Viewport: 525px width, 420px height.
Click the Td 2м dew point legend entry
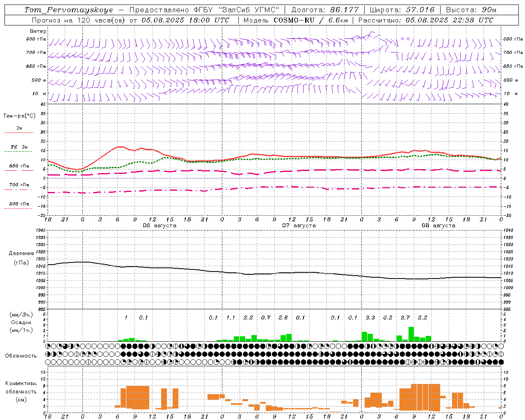(x=19, y=147)
